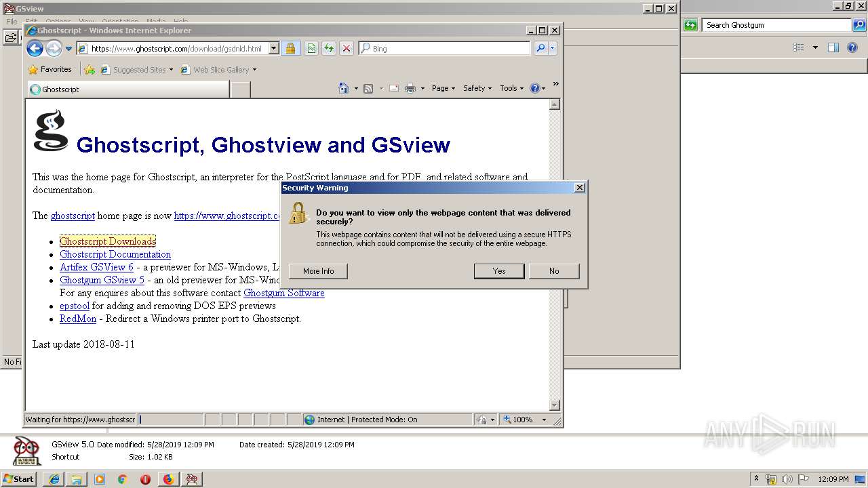Viewport: 868px width, 488px height.
Task: Open Windows Explorer folder taskbar icon
Action: pos(77,479)
